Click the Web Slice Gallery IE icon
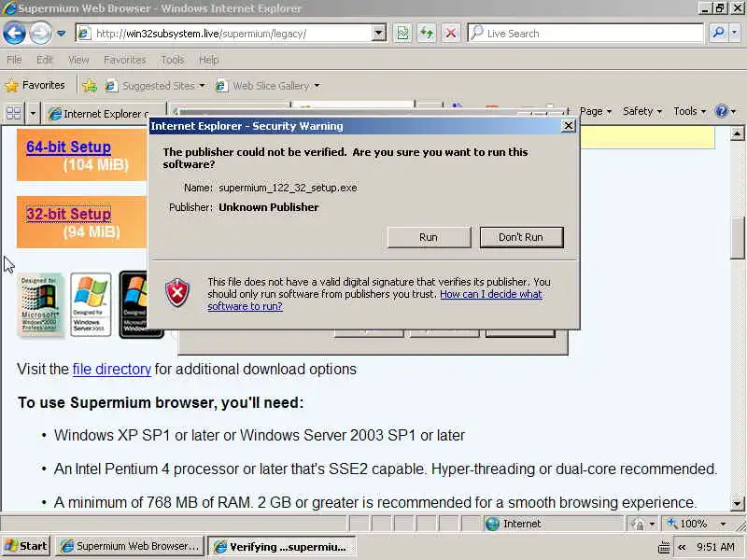The height and width of the screenshot is (560, 747). (x=220, y=86)
